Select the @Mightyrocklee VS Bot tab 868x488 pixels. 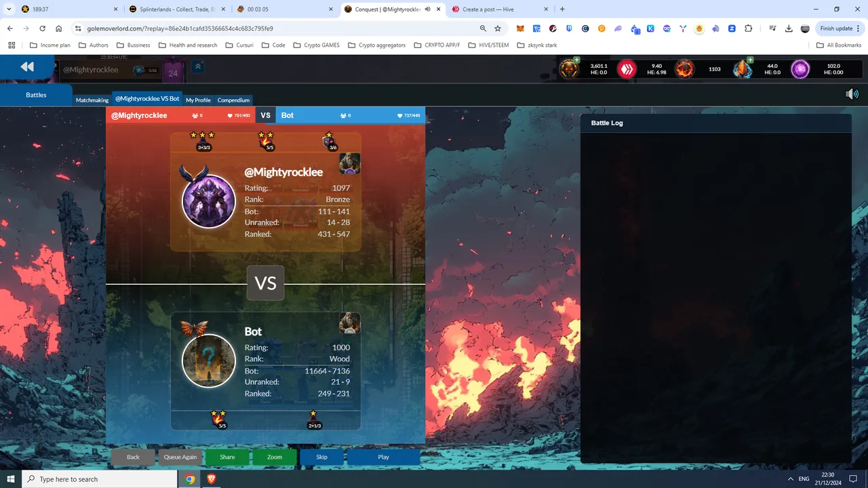point(147,99)
